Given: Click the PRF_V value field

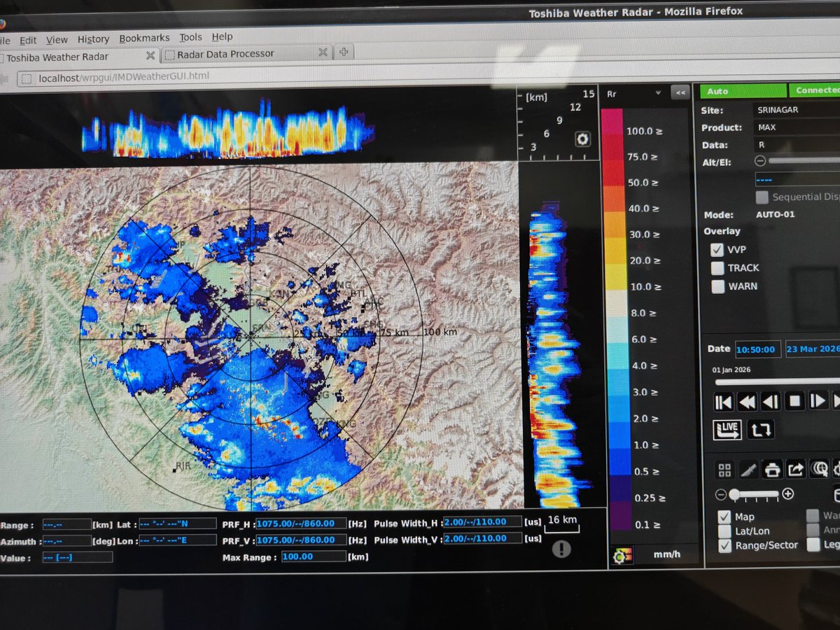Looking at the screenshot, I should (301, 540).
